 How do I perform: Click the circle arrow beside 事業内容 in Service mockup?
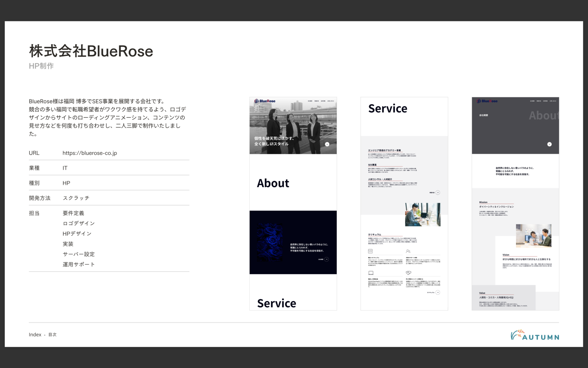[438, 192]
